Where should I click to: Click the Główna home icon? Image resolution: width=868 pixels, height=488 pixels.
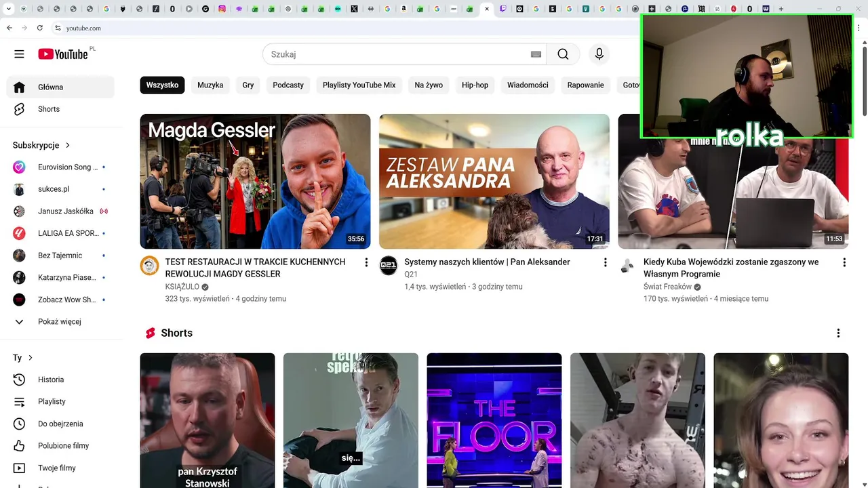click(x=19, y=87)
